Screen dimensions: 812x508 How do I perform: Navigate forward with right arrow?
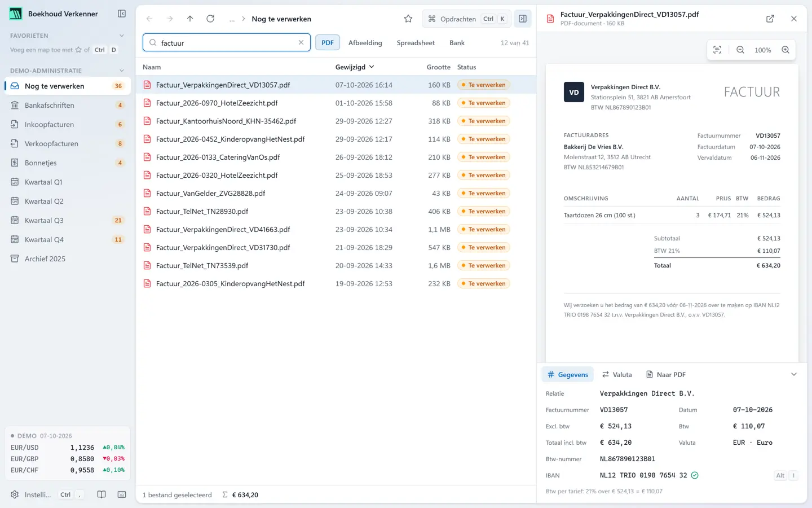(170, 19)
